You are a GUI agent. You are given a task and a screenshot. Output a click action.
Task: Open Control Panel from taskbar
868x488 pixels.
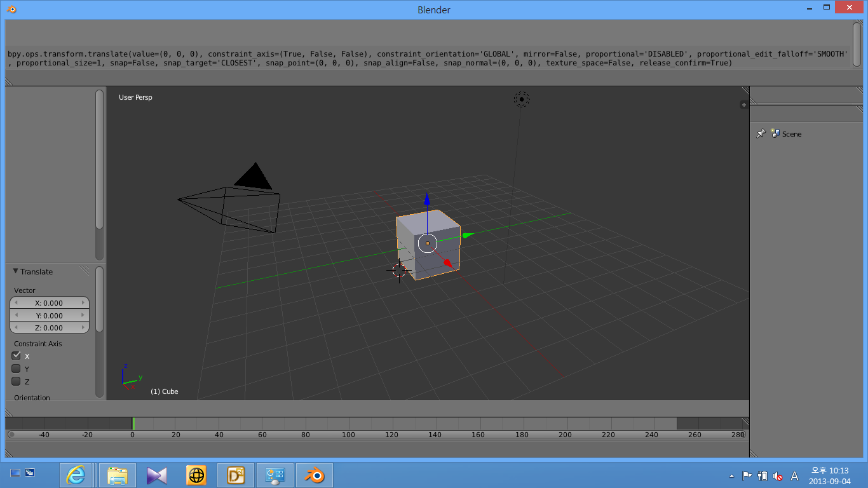(x=275, y=475)
